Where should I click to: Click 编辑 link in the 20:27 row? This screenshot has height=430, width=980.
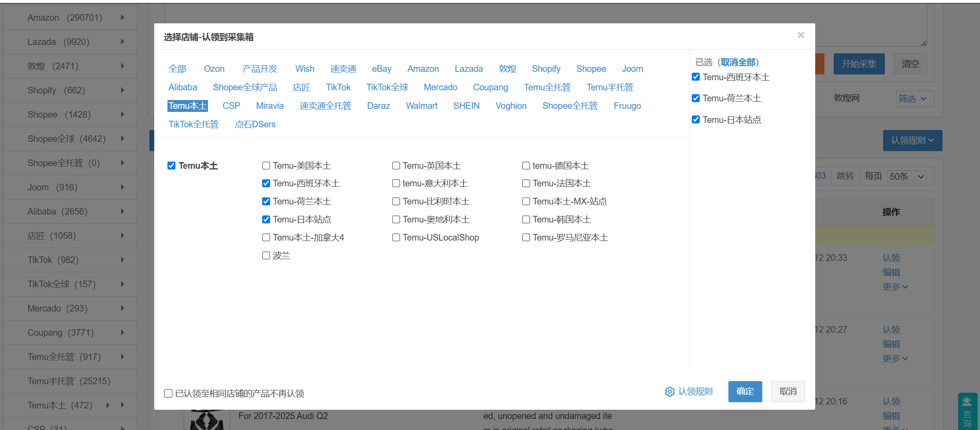click(x=891, y=344)
